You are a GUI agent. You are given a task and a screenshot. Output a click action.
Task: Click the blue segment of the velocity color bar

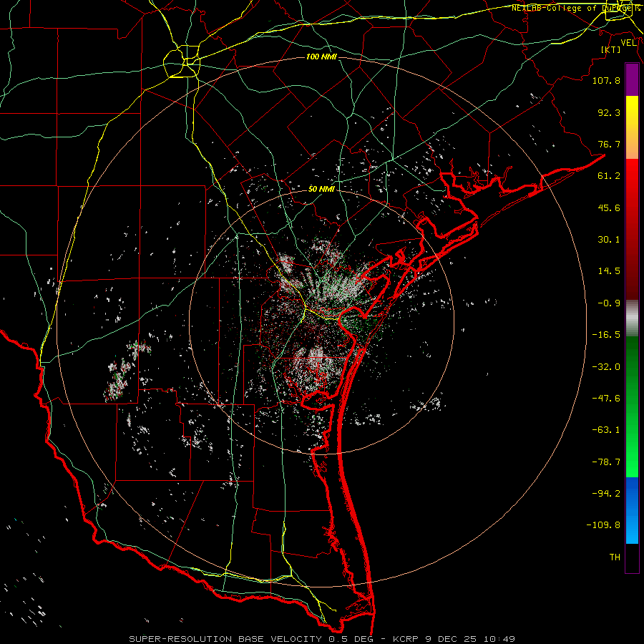[632, 510]
